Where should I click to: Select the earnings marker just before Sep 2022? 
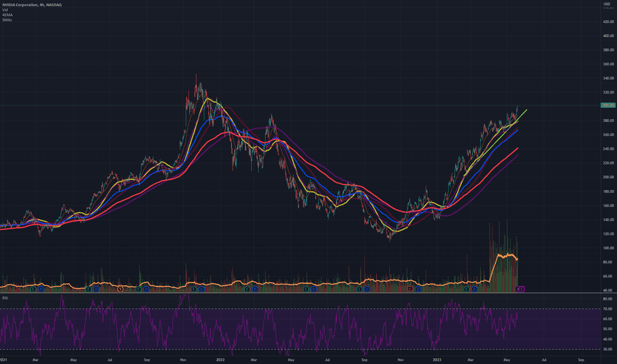pos(359,289)
